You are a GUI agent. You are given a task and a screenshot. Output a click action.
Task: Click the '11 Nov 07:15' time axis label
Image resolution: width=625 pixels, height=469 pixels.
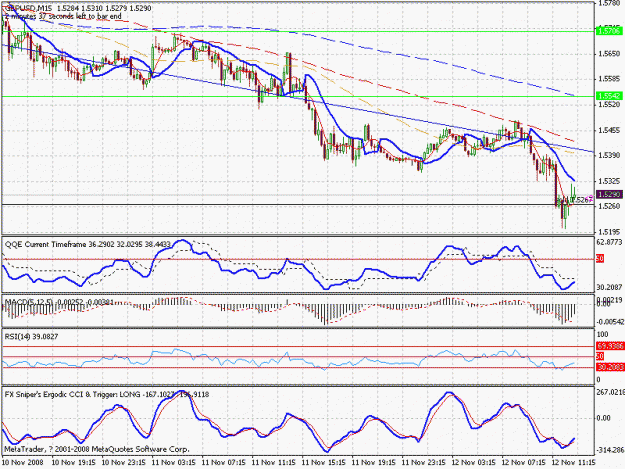(x=224, y=463)
